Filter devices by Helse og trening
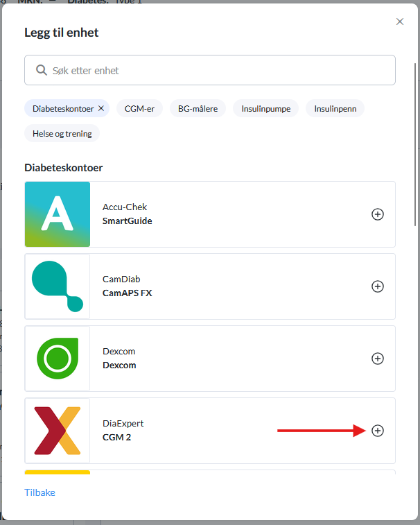The image size is (420, 525). click(x=62, y=134)
